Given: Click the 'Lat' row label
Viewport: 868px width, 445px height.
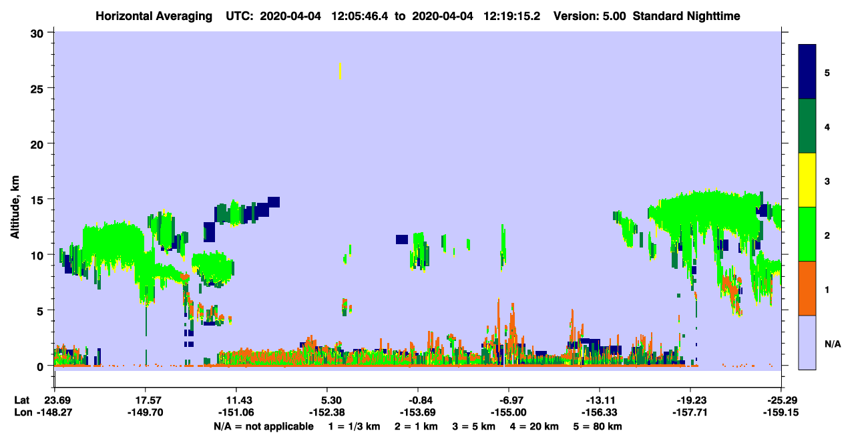Looking at the screenshot, I should (22, 401).
